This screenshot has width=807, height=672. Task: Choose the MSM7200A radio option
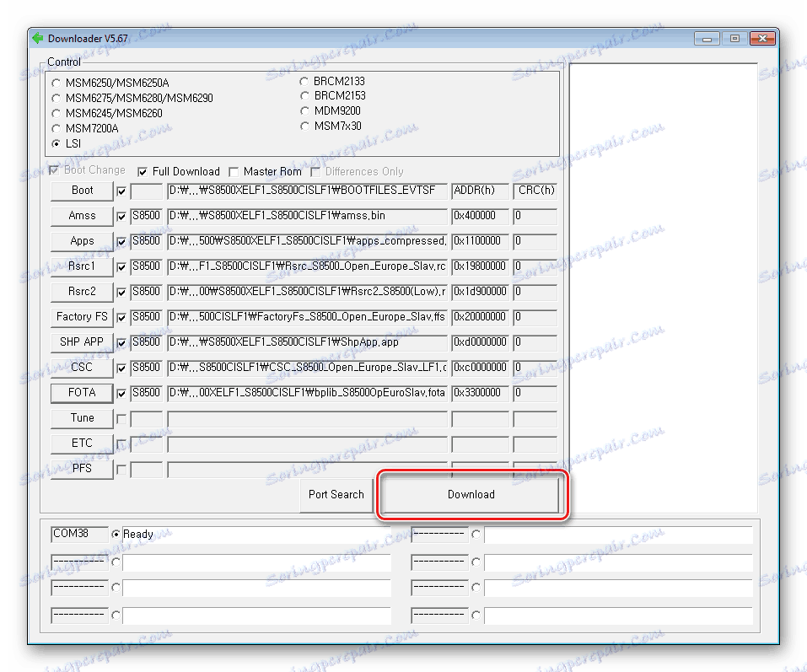56,129
